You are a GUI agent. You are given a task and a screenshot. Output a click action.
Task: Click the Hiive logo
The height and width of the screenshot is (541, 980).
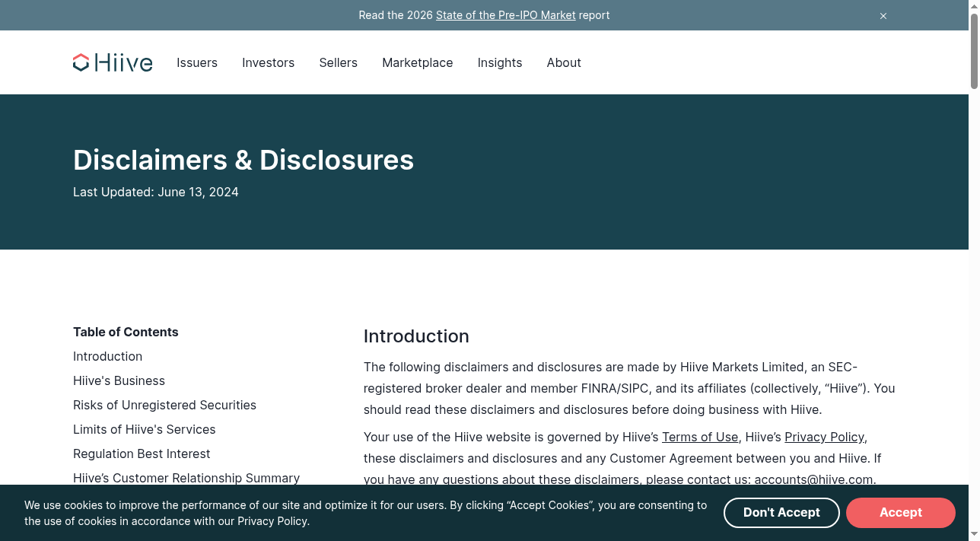point(113,62)
